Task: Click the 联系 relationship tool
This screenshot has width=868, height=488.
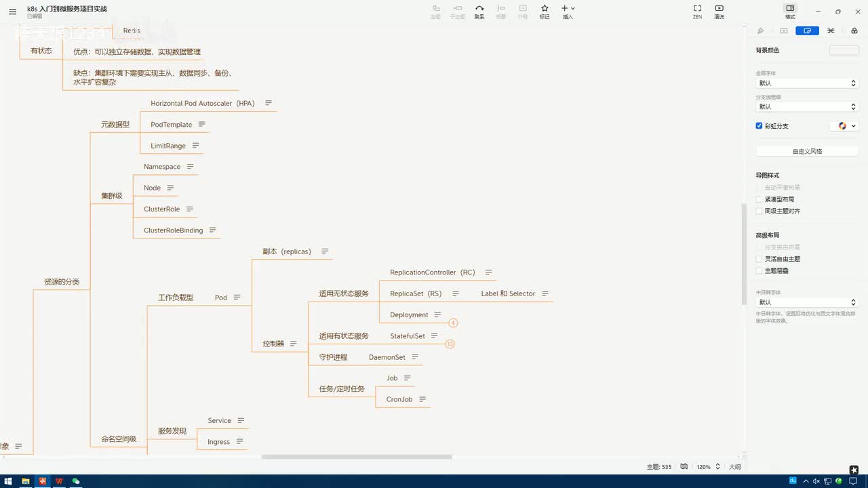Action: 479,12
